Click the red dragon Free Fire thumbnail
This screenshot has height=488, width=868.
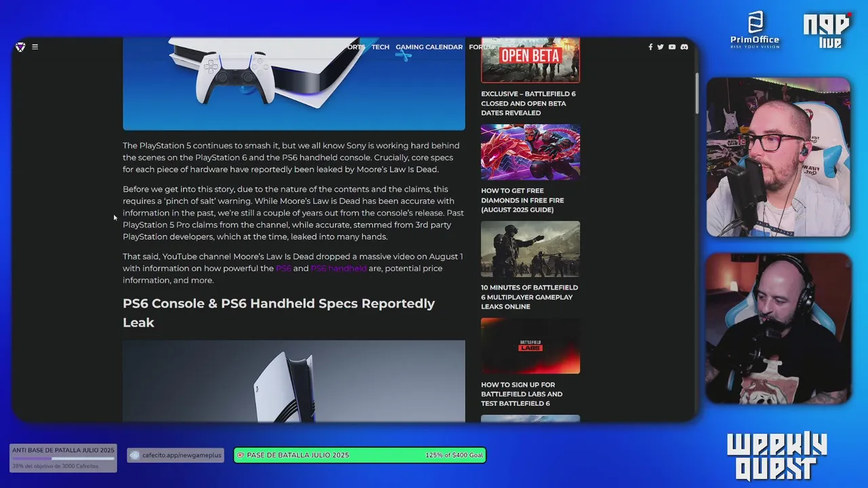[x=530, y=152]
